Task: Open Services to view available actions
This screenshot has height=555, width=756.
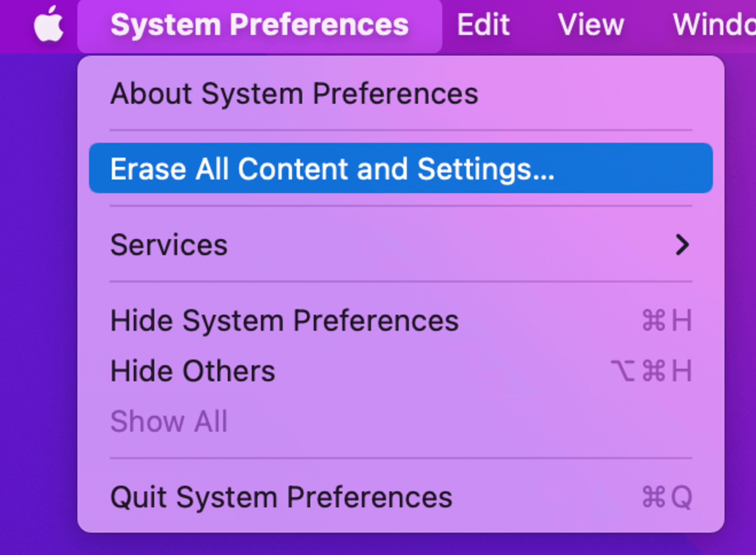Action: click(x=169, y=245)
